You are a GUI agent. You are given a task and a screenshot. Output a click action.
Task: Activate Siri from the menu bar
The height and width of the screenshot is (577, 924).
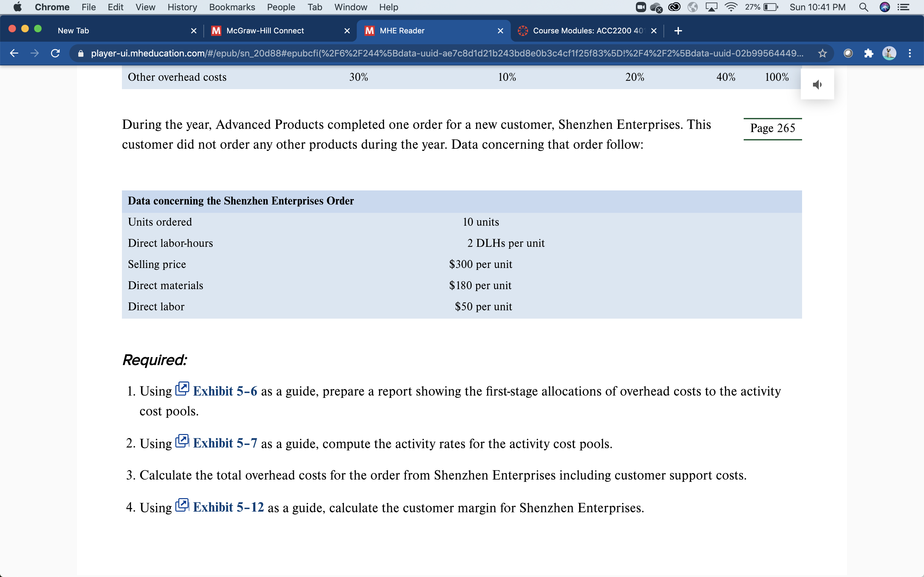tap(885, 7)
